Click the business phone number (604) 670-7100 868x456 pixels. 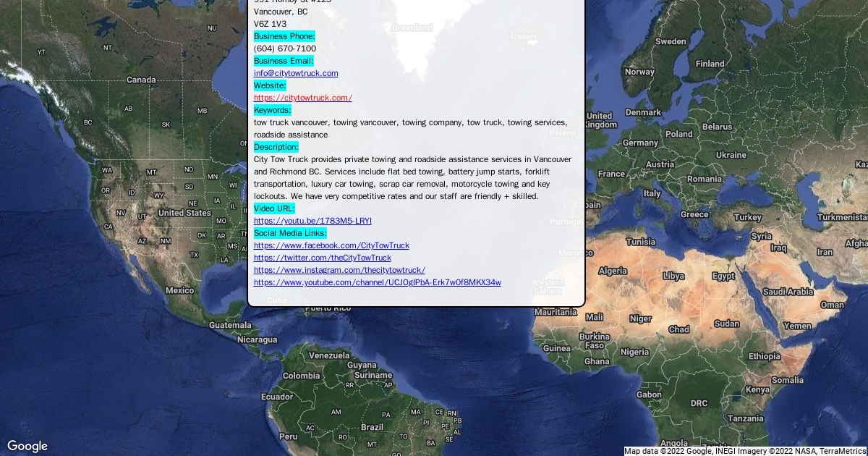tap(285, 48)
